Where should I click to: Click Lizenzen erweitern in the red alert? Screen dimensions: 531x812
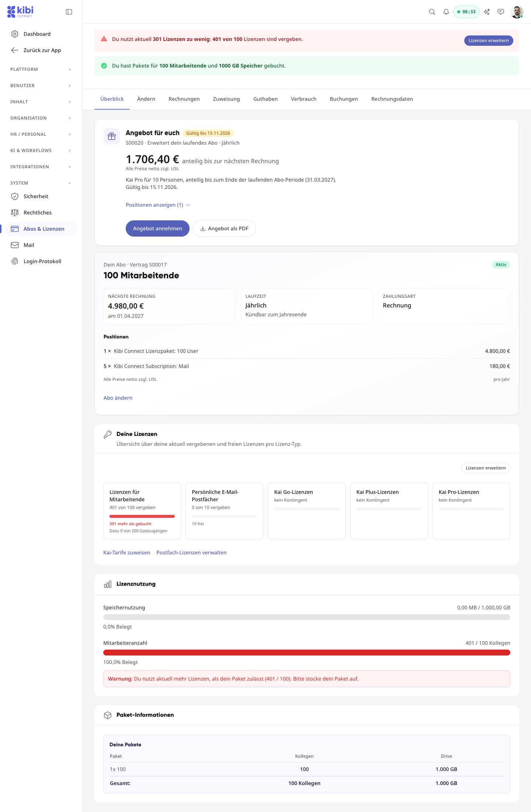[489, 41]
